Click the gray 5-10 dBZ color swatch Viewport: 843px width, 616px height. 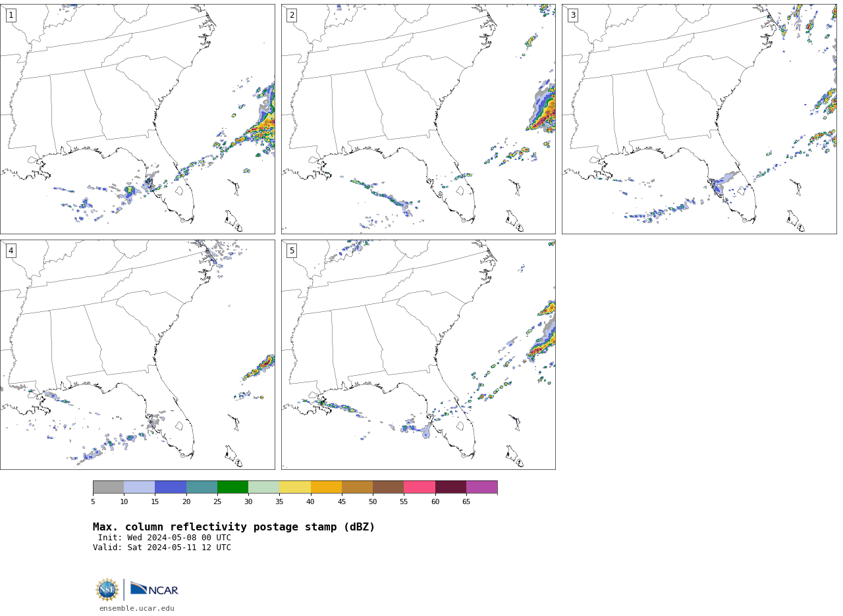108,487
